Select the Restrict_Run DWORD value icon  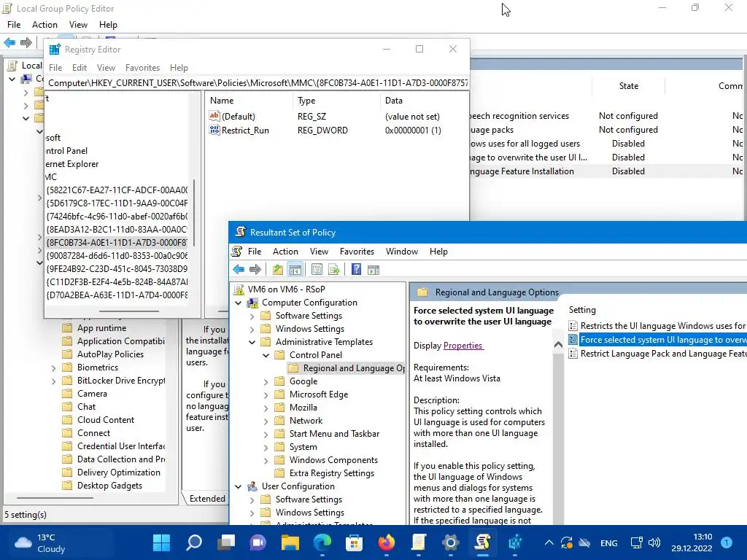pos(214,130)
